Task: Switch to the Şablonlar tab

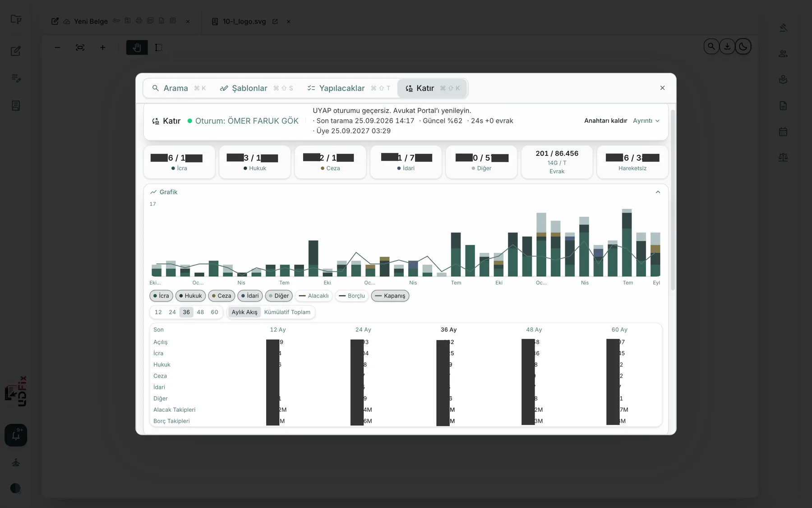Action: tap(256, 88)
